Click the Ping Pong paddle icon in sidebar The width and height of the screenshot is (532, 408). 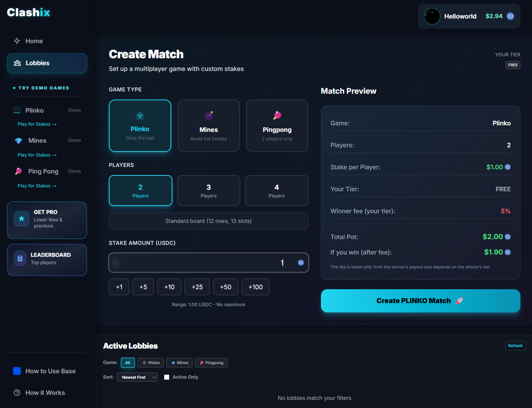[x=18, y=171]
